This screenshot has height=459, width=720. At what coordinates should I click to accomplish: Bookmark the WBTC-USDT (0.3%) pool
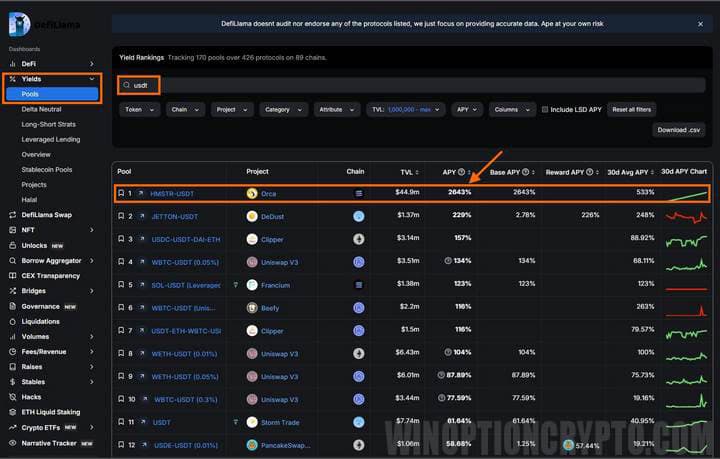121,399
